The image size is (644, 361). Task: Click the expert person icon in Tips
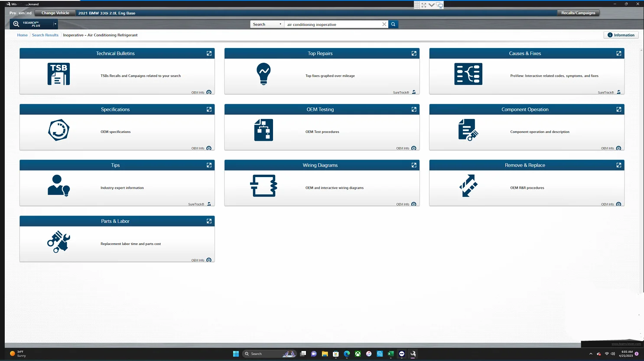[x=59, y=186]
